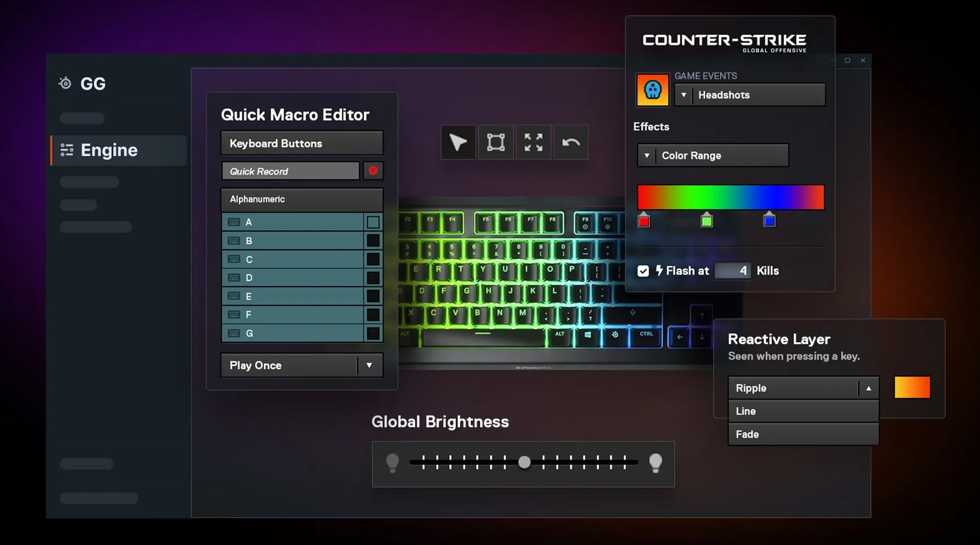The image size is (980, 545).
Task: Click the keyboard icon beside key E
Action: tap(234, 296)
